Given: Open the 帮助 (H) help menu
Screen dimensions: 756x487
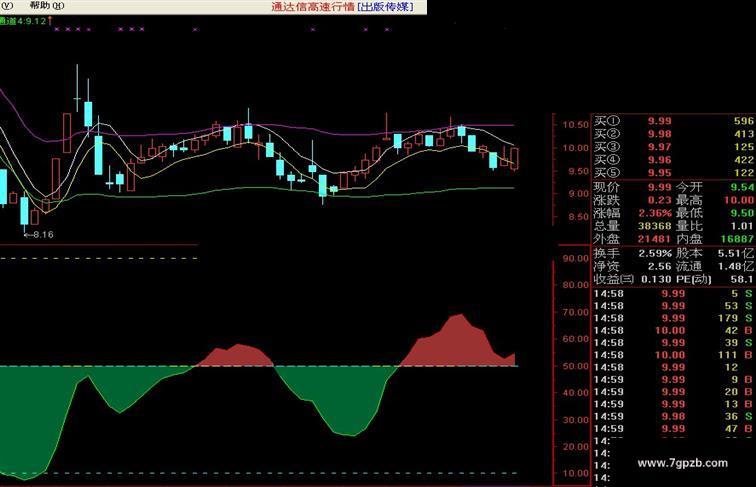Looking at the screenshot, I should coord(46,6).
